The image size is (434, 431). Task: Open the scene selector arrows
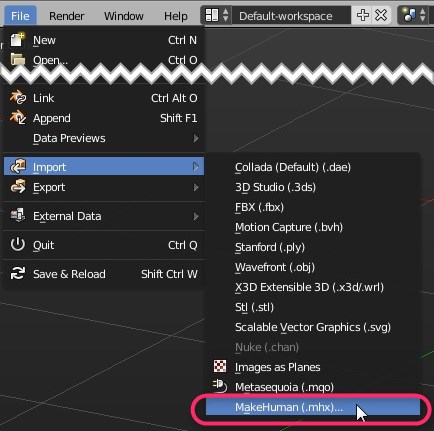click(423, 15)
